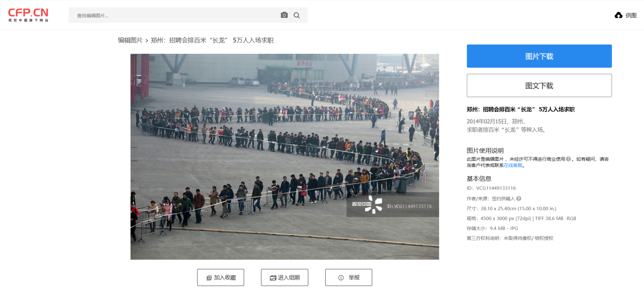The width and height of the screenshot is (644, 298).
Task: Click the 进入组照 picture icon
Action: point(273,278)
